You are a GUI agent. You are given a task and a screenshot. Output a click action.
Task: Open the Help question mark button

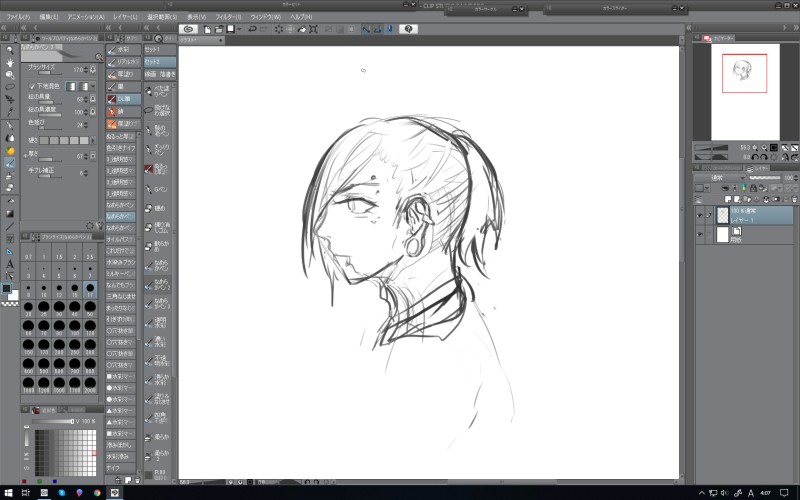[408, 29]
